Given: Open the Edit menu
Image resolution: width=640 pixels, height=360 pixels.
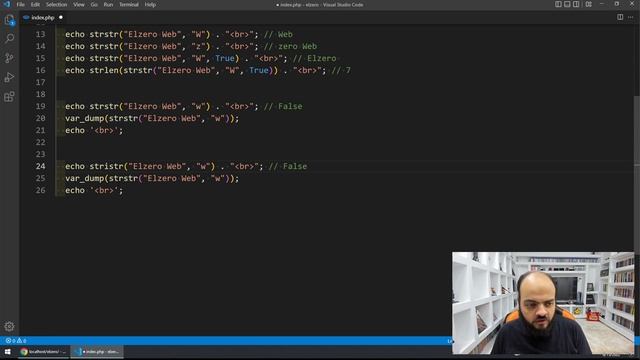Looking at the screenshot, I should (x=35, y=4).
